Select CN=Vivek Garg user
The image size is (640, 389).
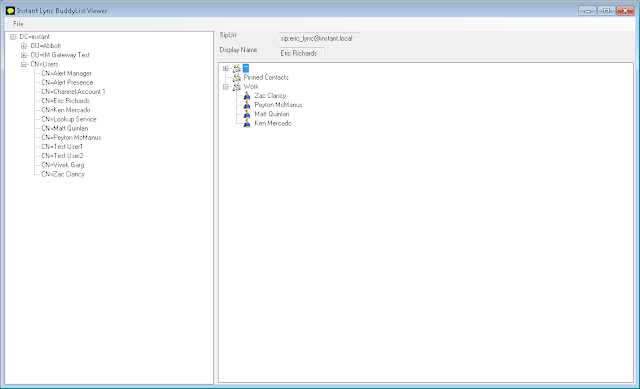[63, 165]
